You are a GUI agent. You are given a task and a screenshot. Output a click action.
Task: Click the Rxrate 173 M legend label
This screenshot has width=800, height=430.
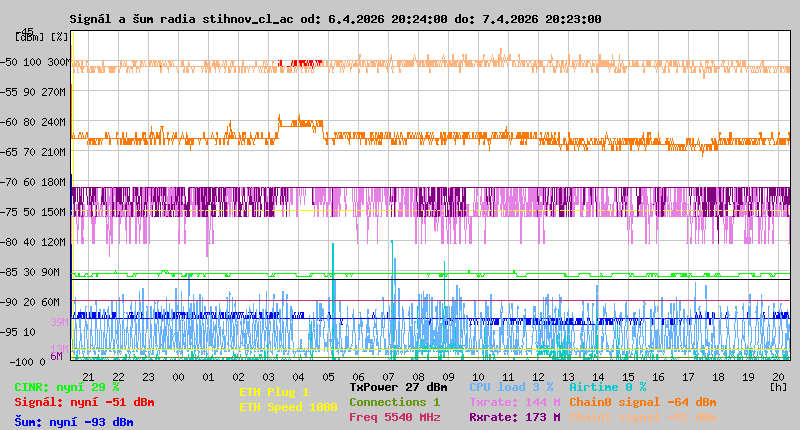click(x=514, y=417)
